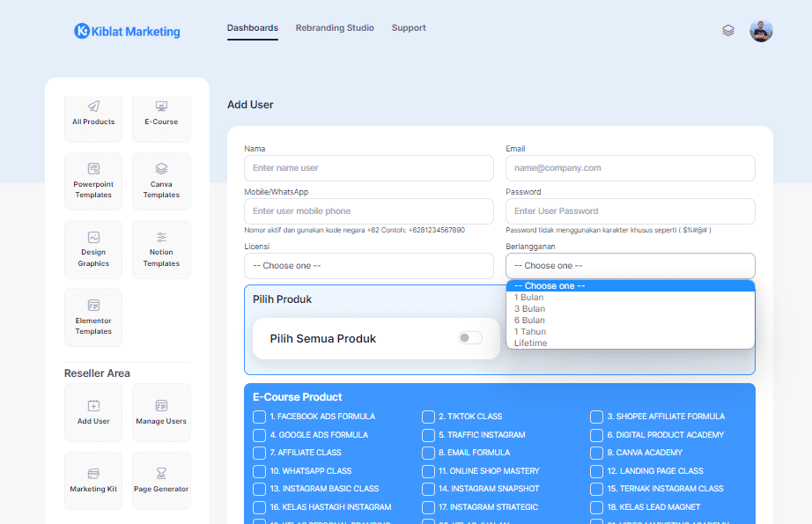Select 3 Bulan subscription option
The height and width of the screenshot is (524, 812).
click(631, 308)
